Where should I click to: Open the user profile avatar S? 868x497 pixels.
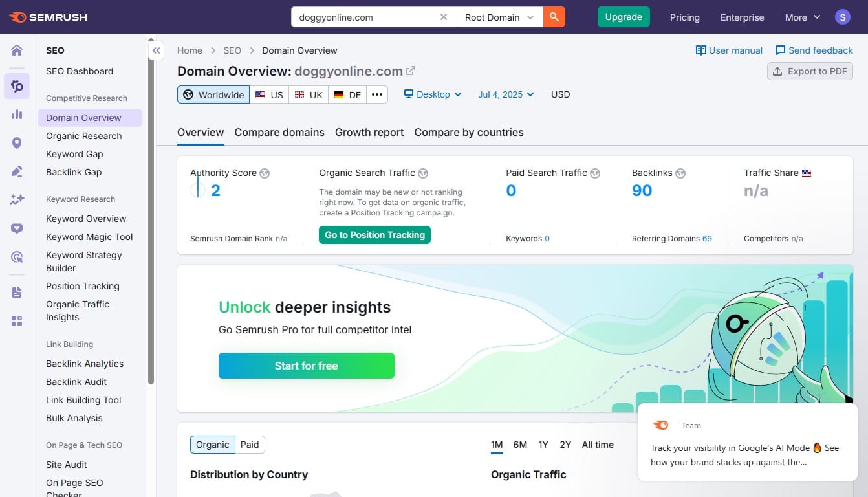(x=842, y=17)
